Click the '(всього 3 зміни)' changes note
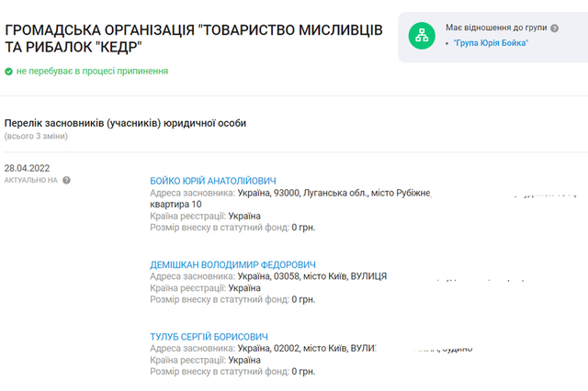This screenshot has height=391, width=588. [x=38, y=136]
